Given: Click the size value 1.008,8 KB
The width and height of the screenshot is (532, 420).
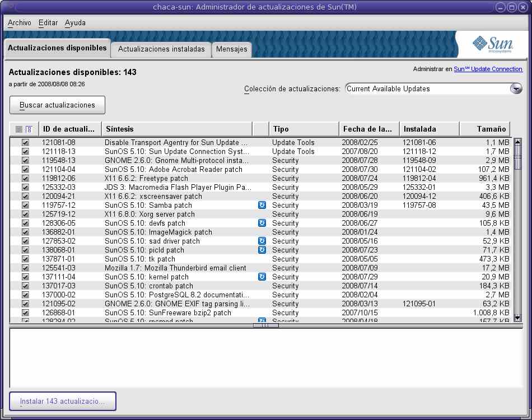Looking at the screenshot, I should [x=491, y=312].
